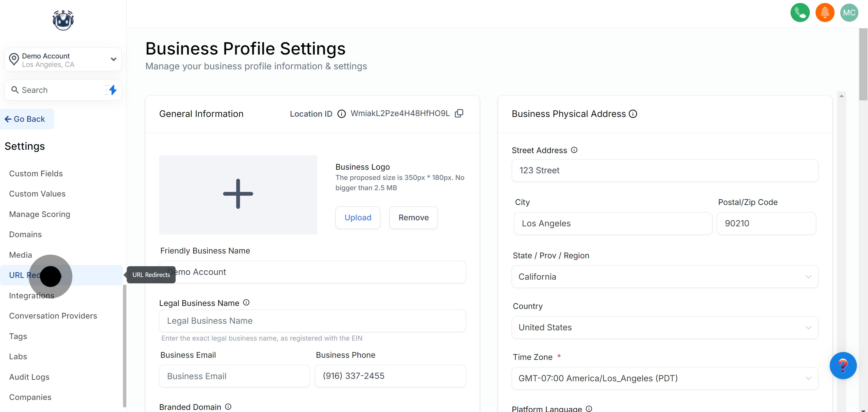This screenshot has height=412, width=868.
Task: Expand the Time Zone dropdown
Action: pyautogui.click(x=665, y=378)
